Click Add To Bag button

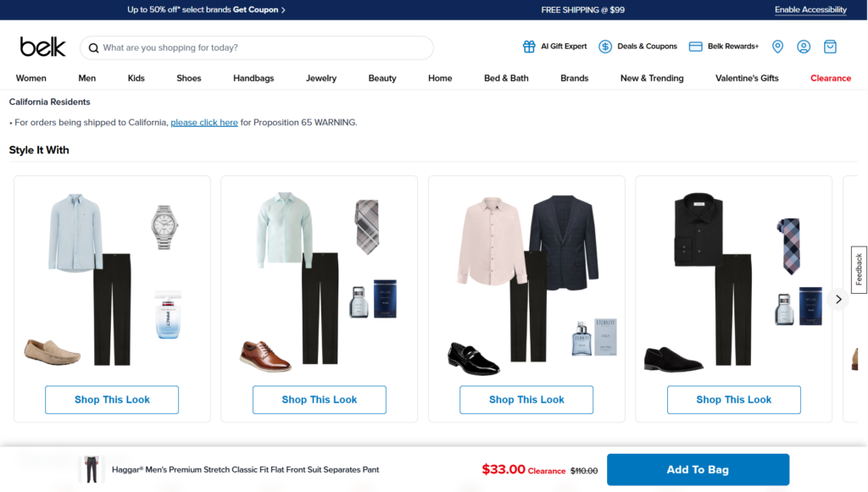click(x=698, y=469)
